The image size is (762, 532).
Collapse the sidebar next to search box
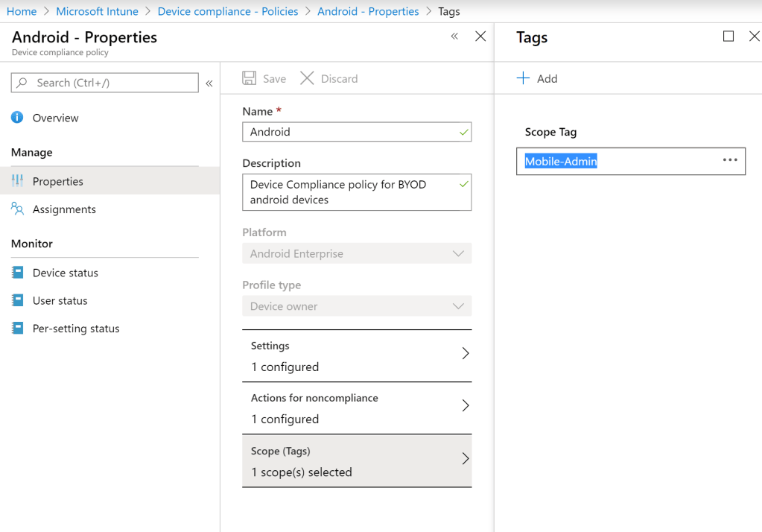pyautogui.click(x=209, y=83)
